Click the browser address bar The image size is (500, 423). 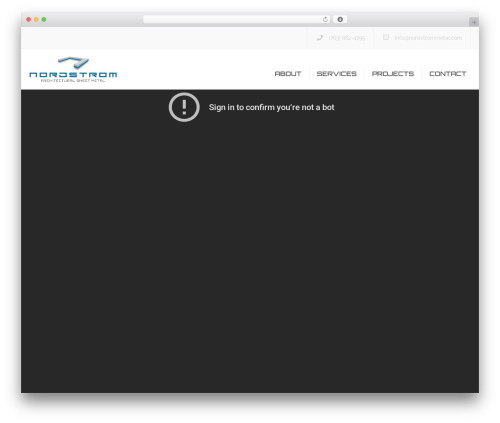click(x=237, y=19)
